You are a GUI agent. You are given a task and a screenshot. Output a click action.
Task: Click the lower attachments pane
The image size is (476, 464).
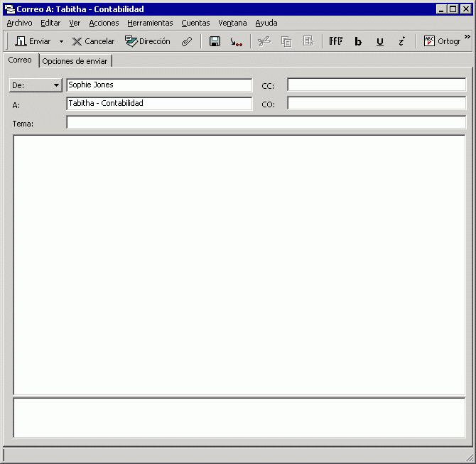tap(239, 418)
